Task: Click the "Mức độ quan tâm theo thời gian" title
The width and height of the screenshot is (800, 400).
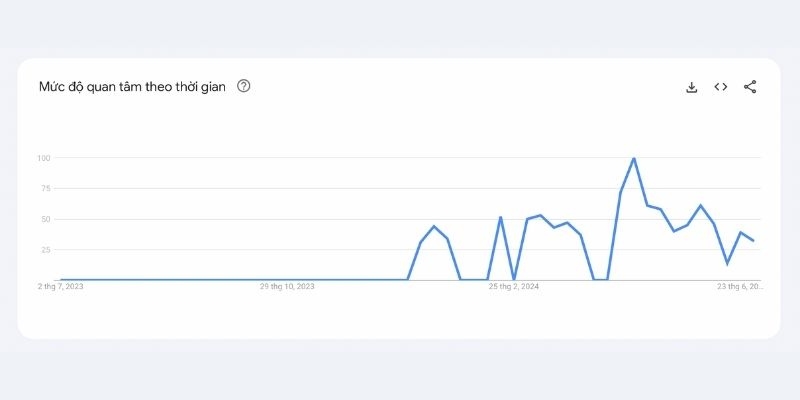Action: pos(131,87)
